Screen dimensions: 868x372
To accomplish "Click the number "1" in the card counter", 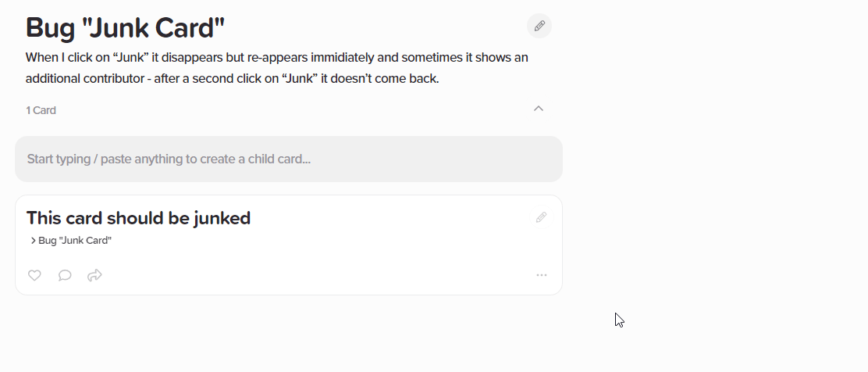I will click(x=27, y=110).
